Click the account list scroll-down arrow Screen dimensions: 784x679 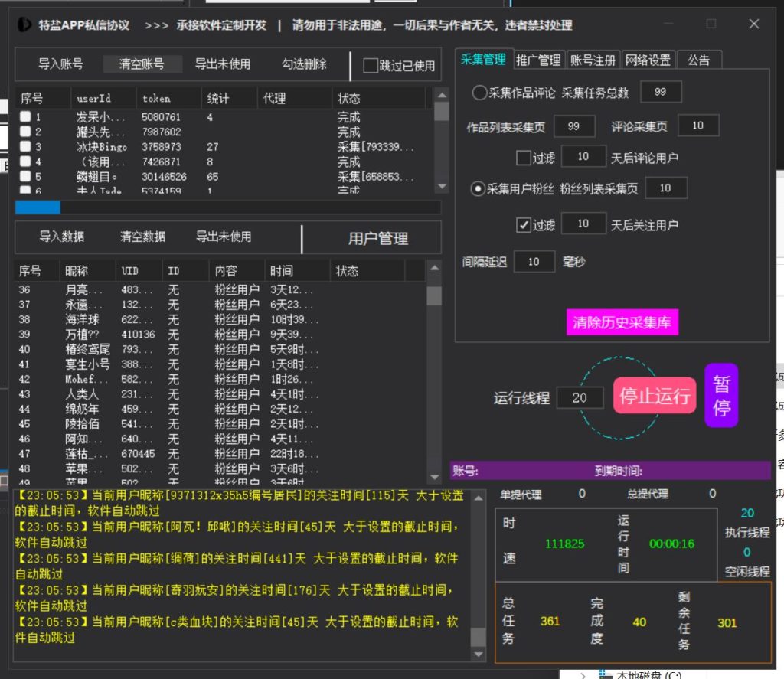pyautogui.click(x=441, y=186)
